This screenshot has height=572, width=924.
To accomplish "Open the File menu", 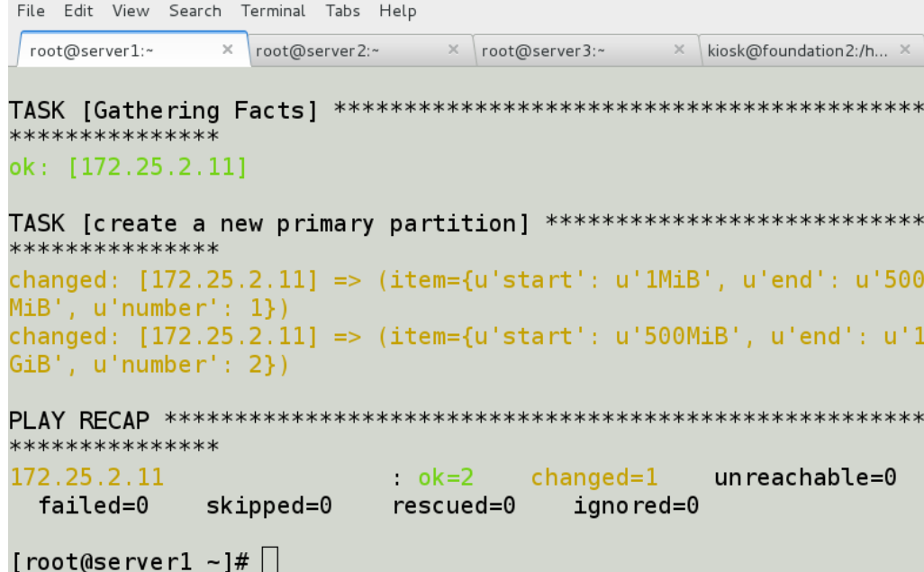I will tap(31, 11).
